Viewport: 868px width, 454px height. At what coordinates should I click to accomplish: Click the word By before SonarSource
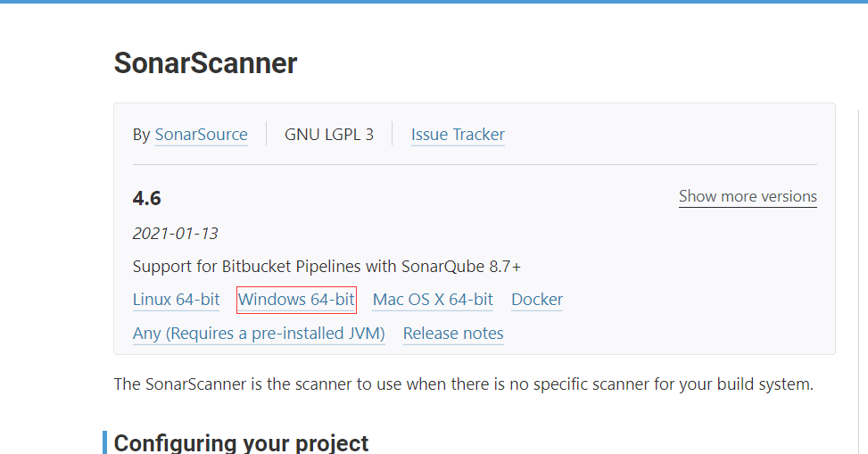click(141, 135)
